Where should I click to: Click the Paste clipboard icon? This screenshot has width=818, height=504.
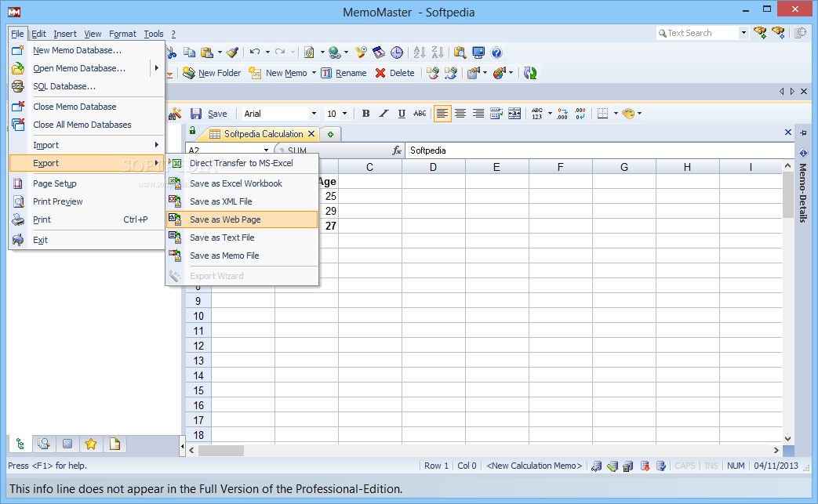coord(207,53)
